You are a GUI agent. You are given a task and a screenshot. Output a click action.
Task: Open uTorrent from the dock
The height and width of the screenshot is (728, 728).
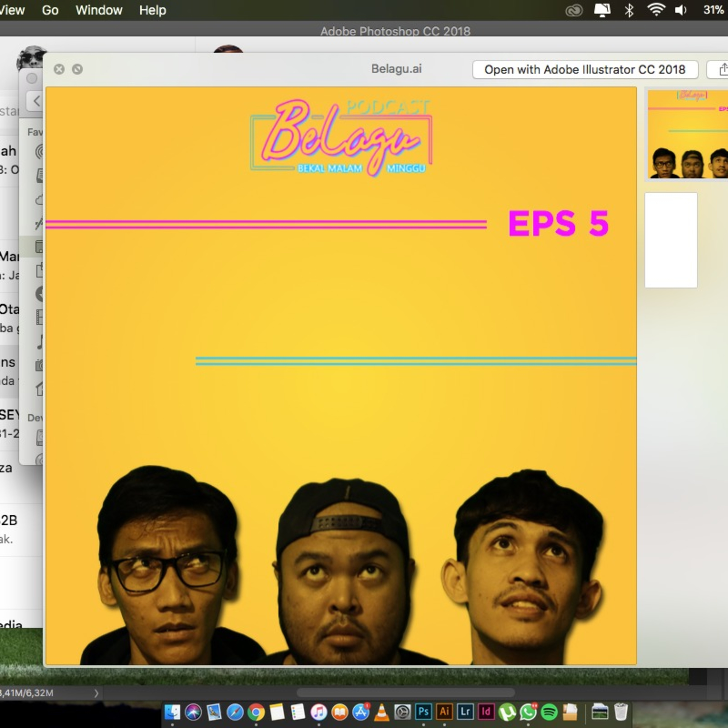tap(507, 712)
